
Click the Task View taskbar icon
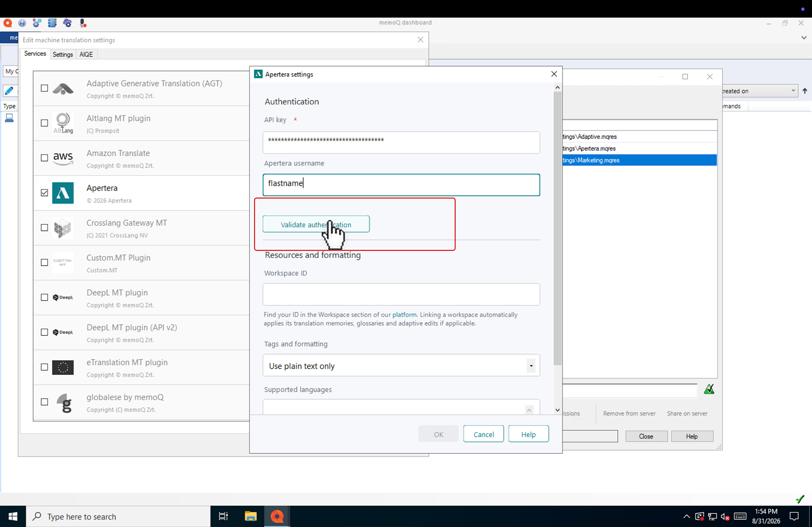tap(223, 516)
